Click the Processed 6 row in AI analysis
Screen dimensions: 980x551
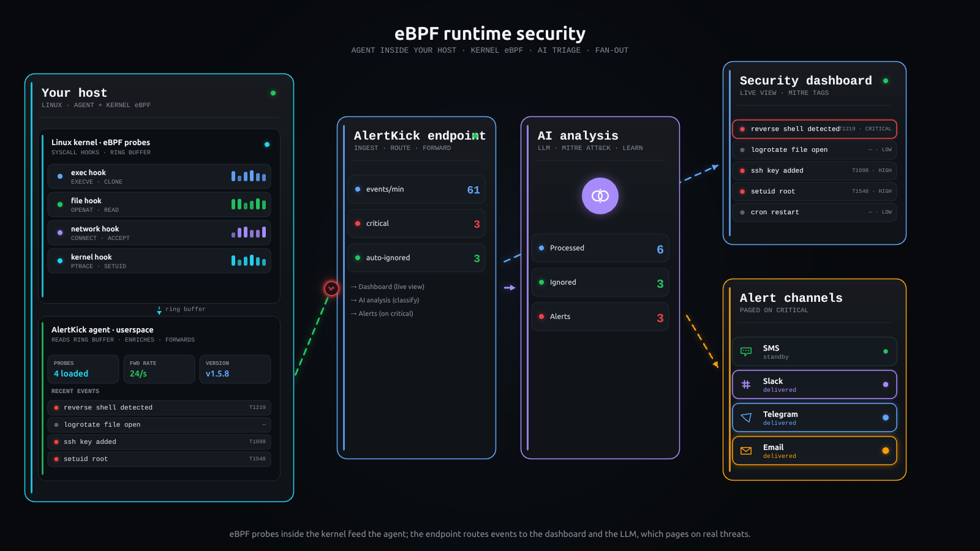click(x=600, y=248)
